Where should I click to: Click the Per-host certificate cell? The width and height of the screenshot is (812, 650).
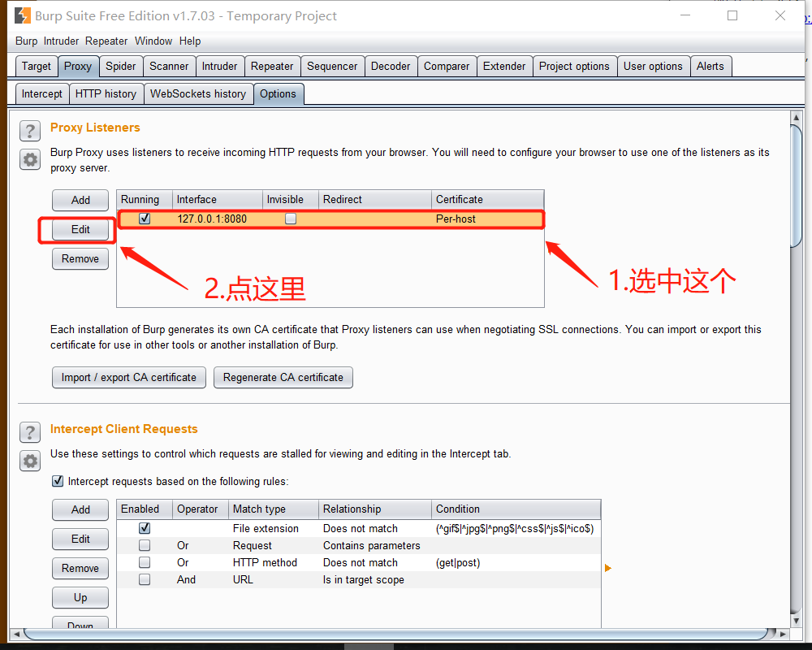486,219
